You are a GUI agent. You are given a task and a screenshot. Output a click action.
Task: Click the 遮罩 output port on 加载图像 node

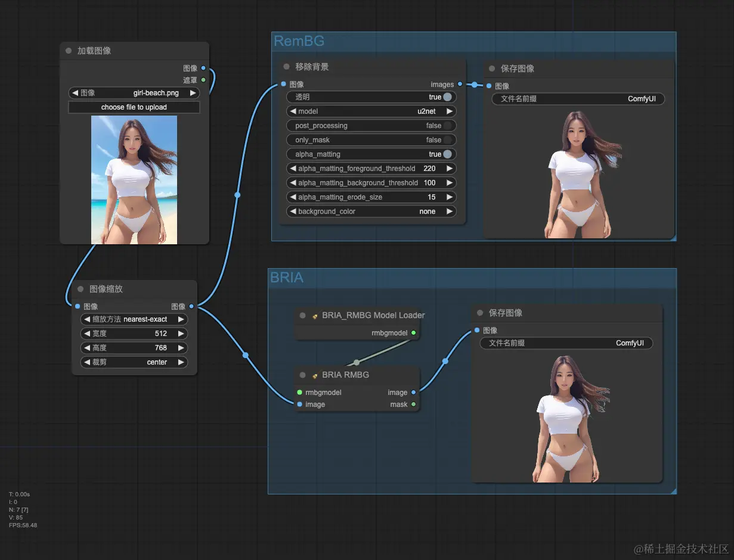[x=203, y=80]
